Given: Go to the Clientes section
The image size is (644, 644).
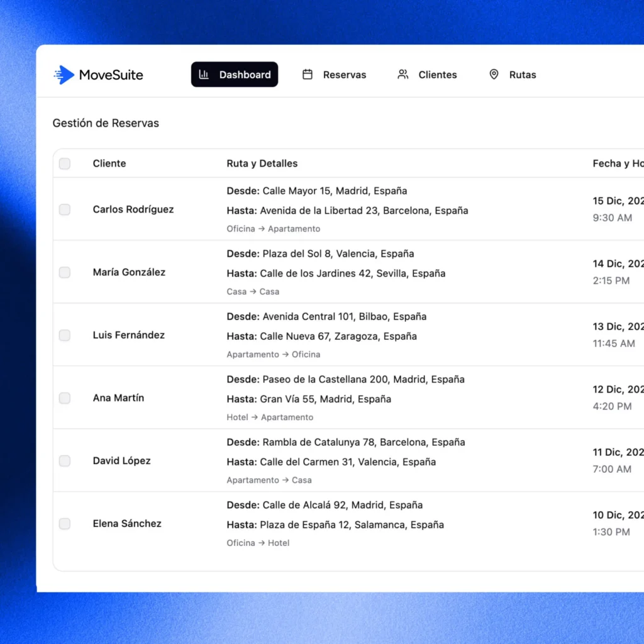Looking at the screenshot, I should coord(437,75).
